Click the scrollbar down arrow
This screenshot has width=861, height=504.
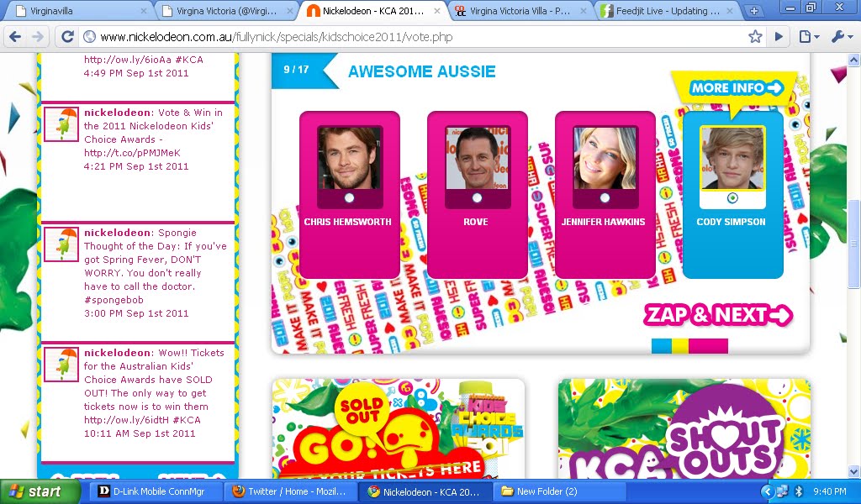pos(854,472)
